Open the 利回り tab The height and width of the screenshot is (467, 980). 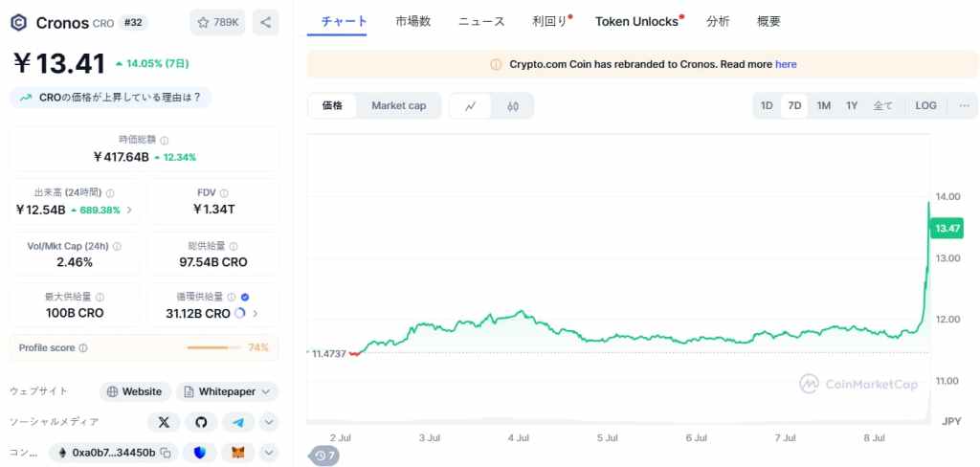pyautogui.click(x=551, y=21)
